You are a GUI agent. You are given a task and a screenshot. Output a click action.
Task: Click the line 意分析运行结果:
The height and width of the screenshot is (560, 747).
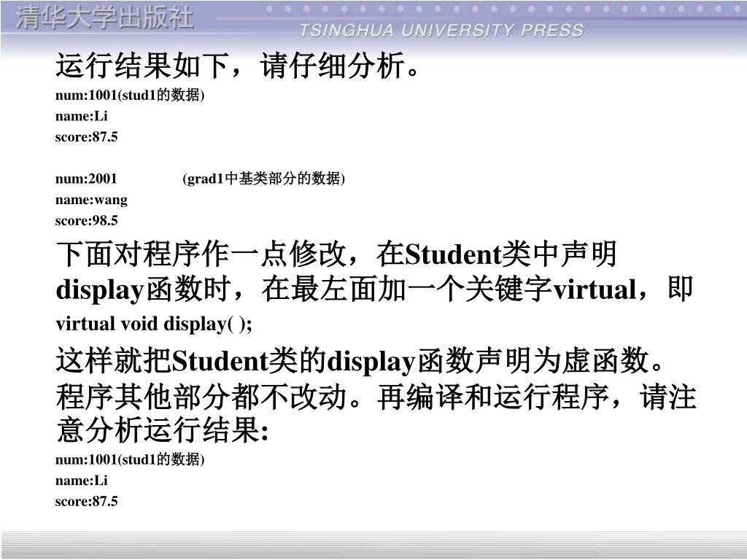[x=163, y=430]
